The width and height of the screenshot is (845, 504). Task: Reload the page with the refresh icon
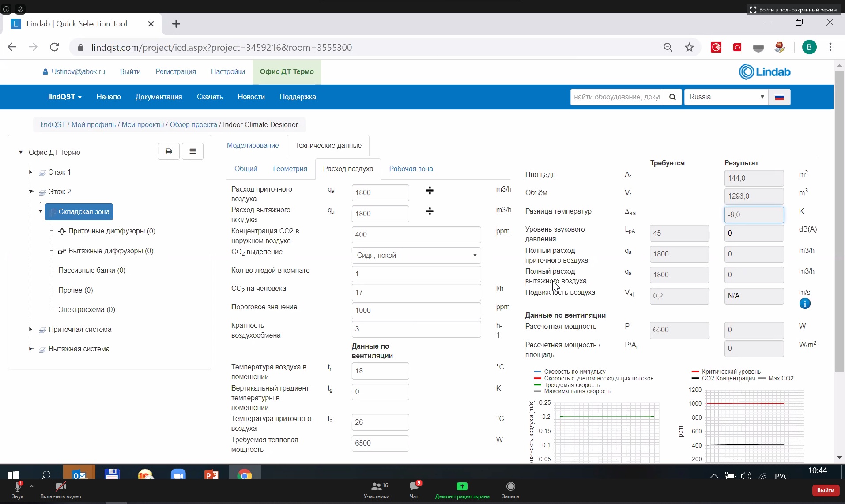(x=54, y=47)
